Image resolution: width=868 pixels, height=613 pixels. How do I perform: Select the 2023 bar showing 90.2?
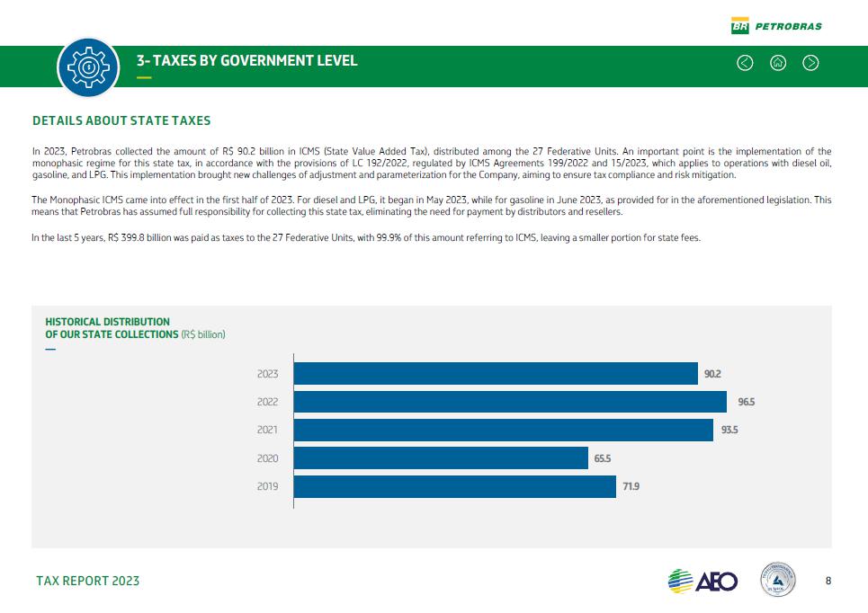point(496,373)
